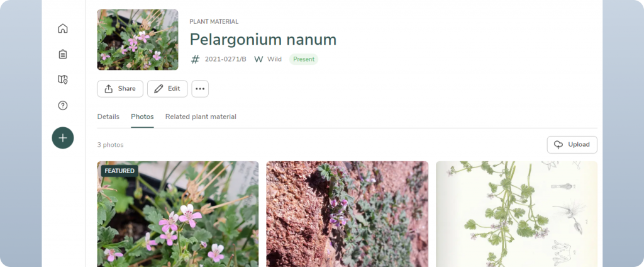644x267 pixels.
Task: Open the Home icon in sidebar
Action: pos(62,28)
